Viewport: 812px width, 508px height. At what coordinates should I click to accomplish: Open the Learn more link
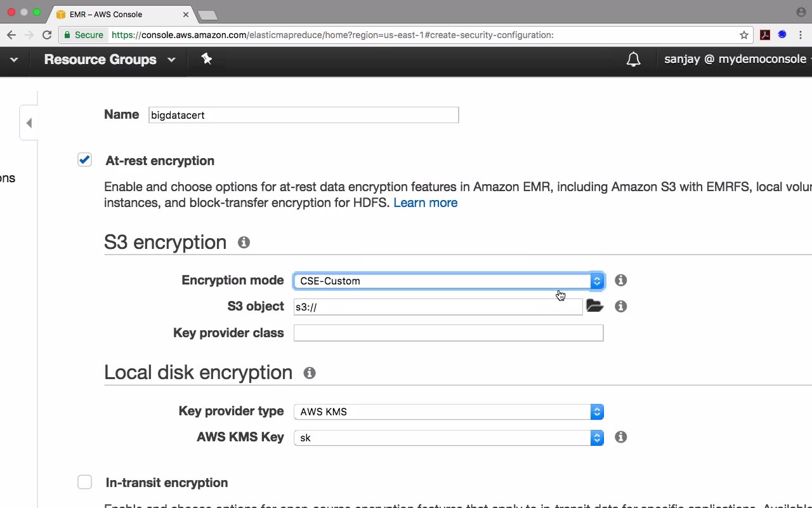[x=425, y=203]
